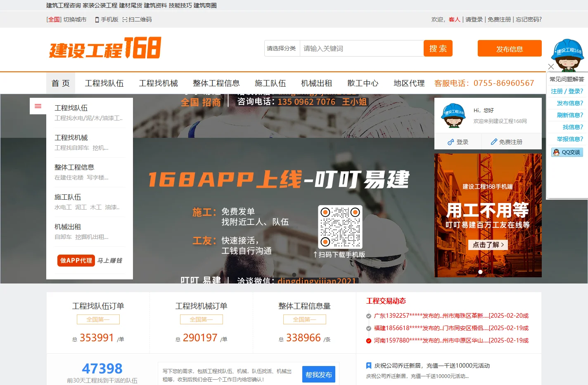Open the 请选择分类 category dropdown
Screen dimensions: 588x385
[x=282, y=48]
